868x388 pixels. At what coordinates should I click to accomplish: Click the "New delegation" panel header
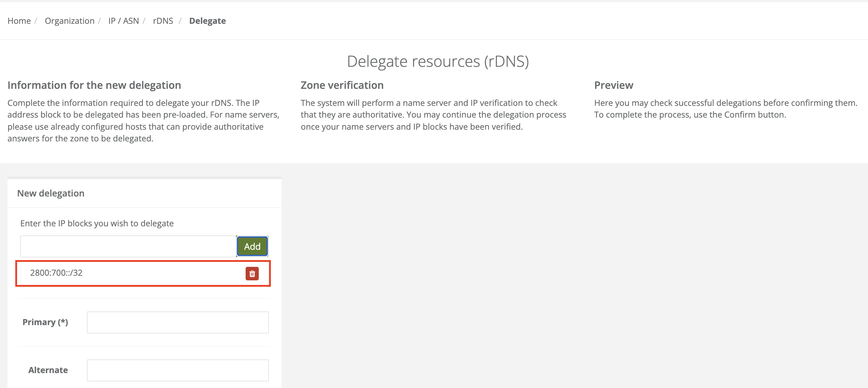point(51,193)
